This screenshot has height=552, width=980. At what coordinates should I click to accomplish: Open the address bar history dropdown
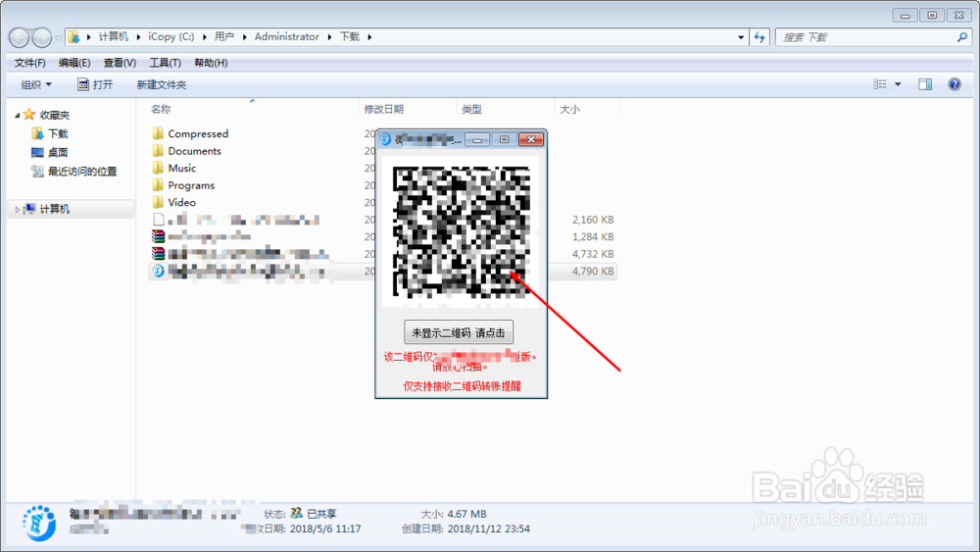coord(741,37)
